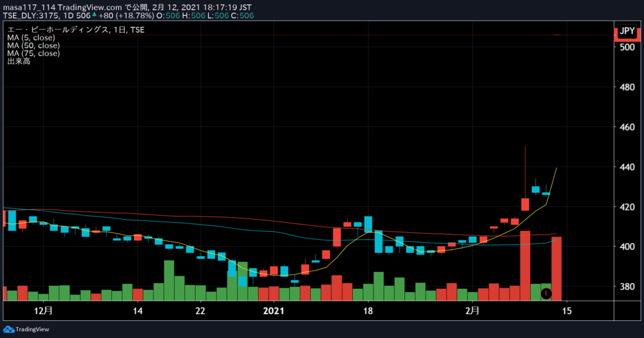Open the JPY currency button
The height and width of the screenshot is (338, 644).
[627, 31]
